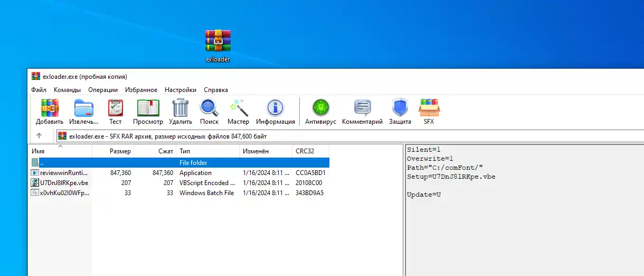This screenshot has height=276, width=644.
Task: Click the 'Update=U' comment line
Action: coord(423,195)
